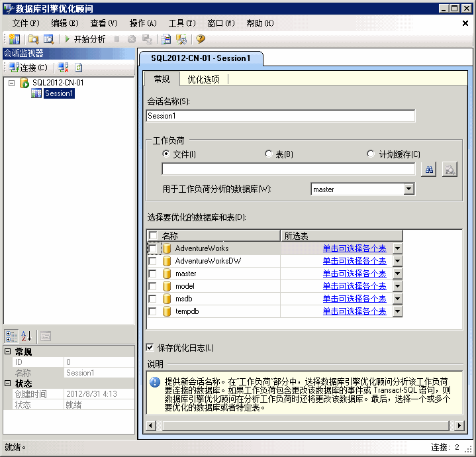Switch to the 优化选项 tab
The image size is (476, 457).
click(x=203, y=79)
